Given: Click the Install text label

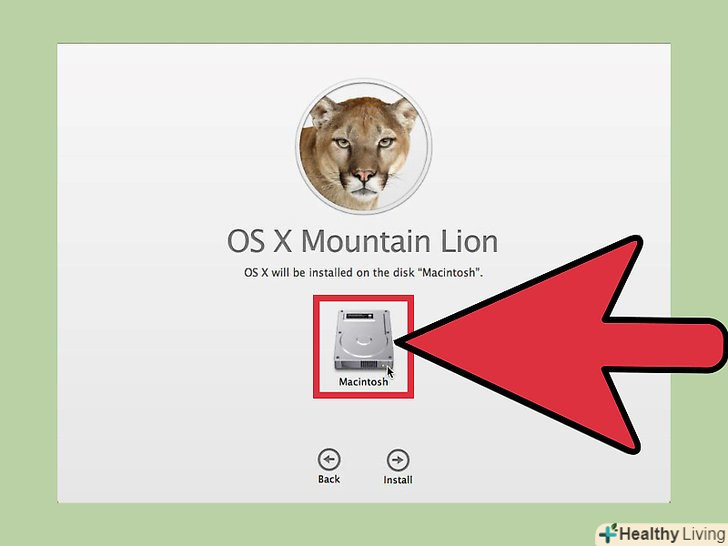Looking at the screenshot, I should [398, 480].
